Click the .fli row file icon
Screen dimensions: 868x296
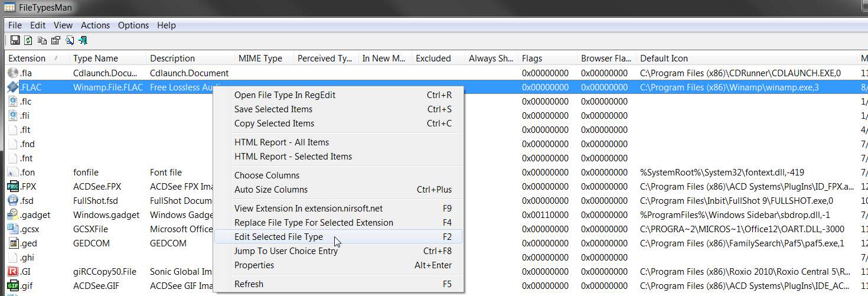(13, 116)
